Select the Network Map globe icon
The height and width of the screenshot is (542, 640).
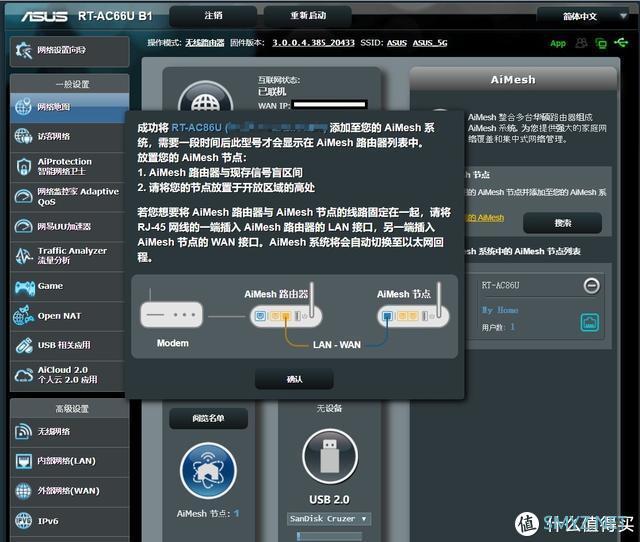[23, 107]
